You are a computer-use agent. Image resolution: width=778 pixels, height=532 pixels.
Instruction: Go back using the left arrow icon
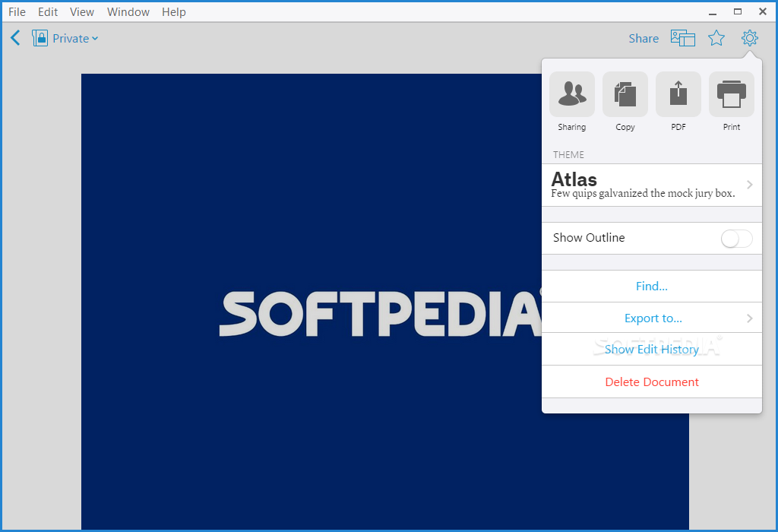(x=15, y=38)
